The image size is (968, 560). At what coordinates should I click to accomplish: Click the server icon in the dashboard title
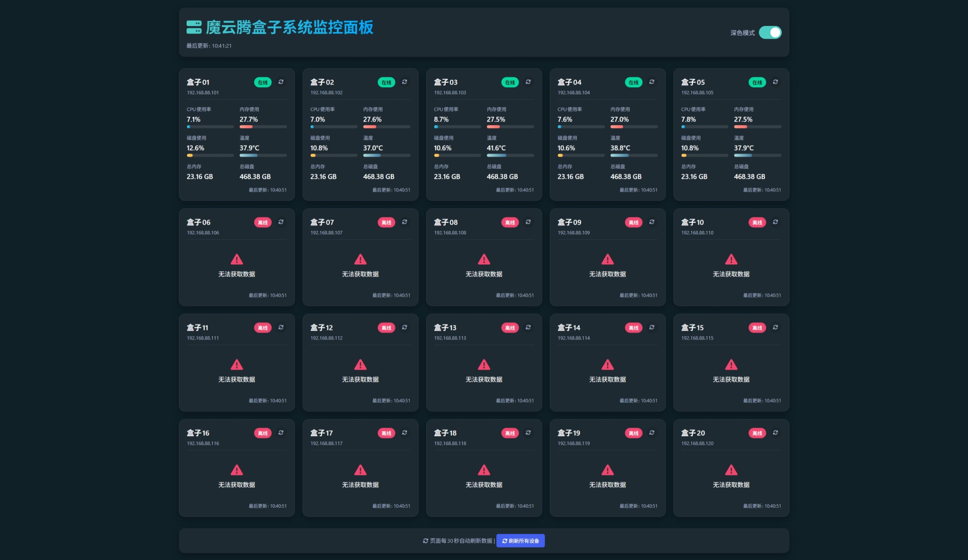coord(194,28)
